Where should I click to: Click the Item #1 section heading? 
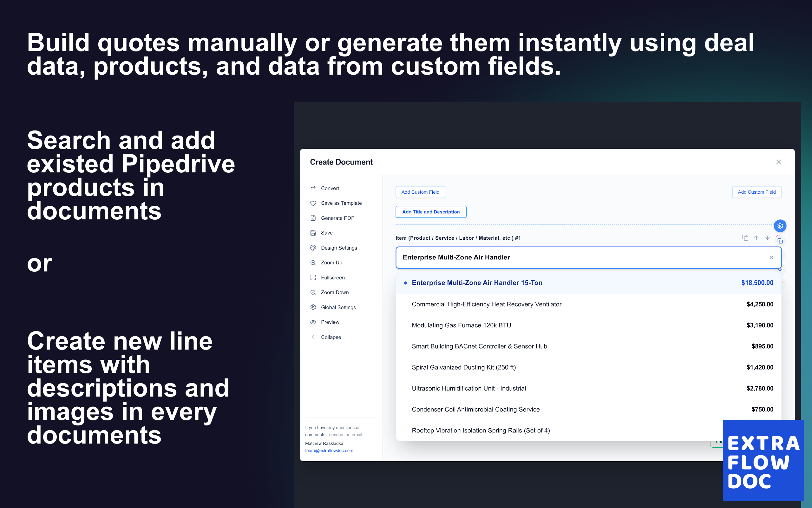click(458, 238)
